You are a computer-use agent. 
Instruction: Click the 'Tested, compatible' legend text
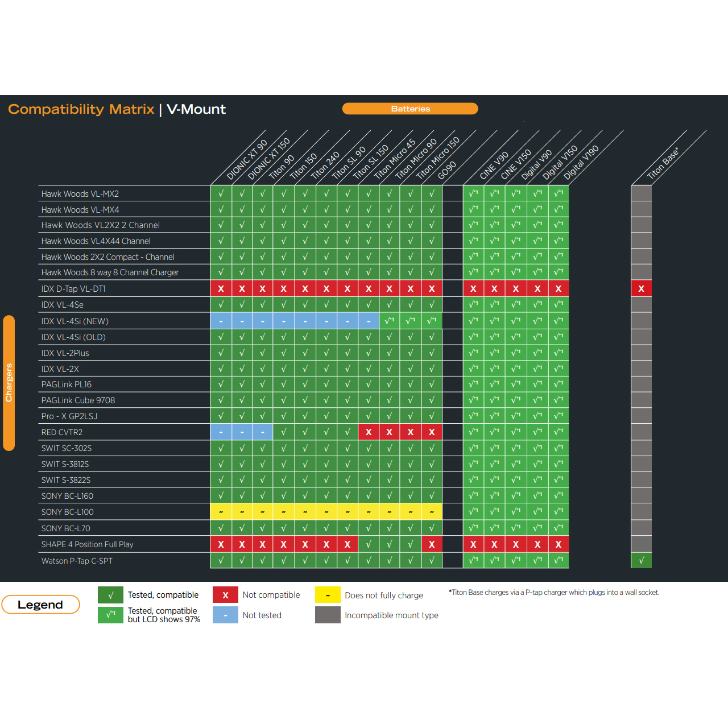(163, 595)
